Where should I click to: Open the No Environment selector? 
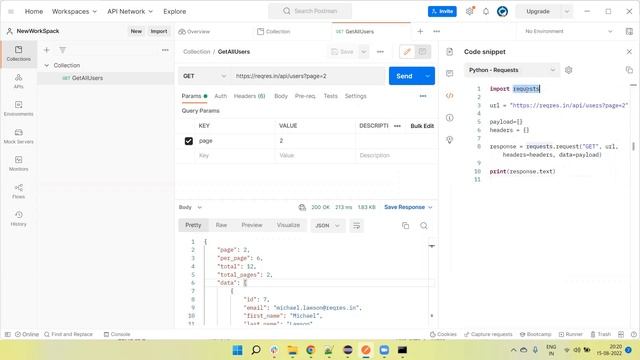568,31
